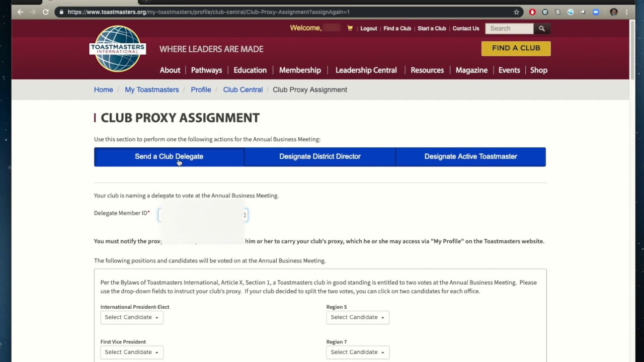Image resolution: width=644 pixels, height=362 pixels.
Task: Open the Chrome profile avatar
Action: (x=614, y=12)
